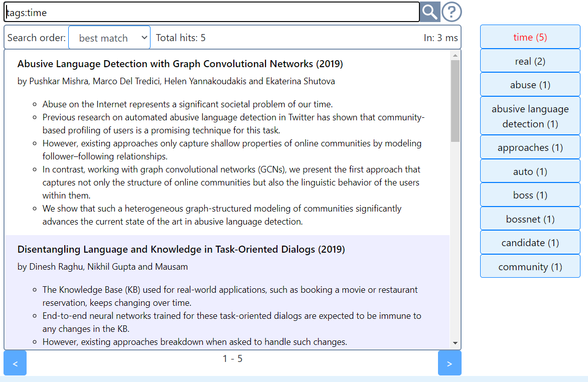Click into the tags:time search field
The width and height of the screenshot is (588, 382).
pyautogui.click(x=212, y=12)
